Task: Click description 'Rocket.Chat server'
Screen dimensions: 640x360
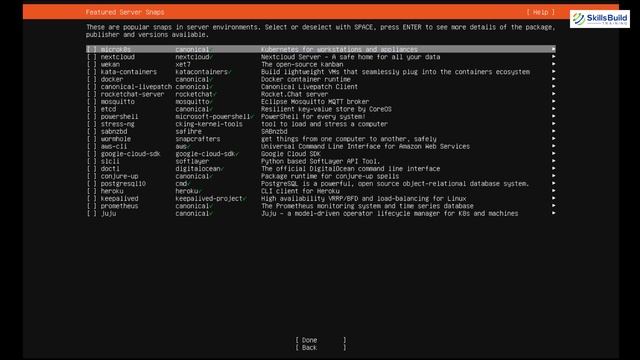Action: pos(295,94)
